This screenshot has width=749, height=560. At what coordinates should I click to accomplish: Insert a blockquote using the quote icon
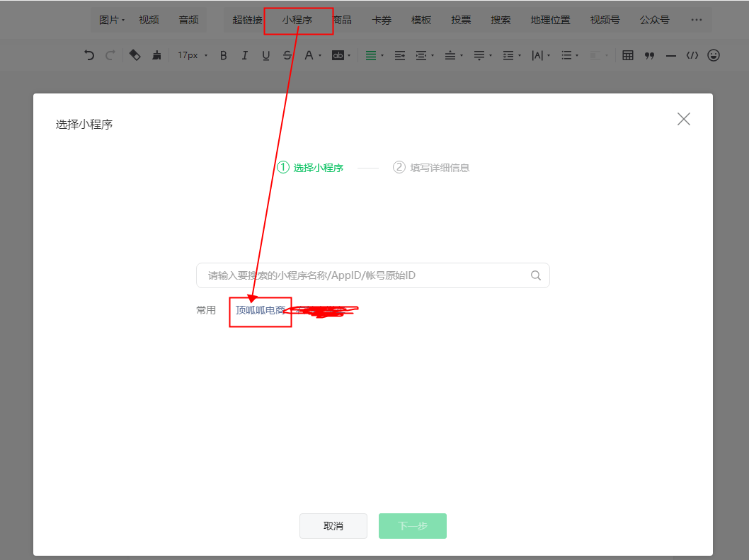[649, 55]
